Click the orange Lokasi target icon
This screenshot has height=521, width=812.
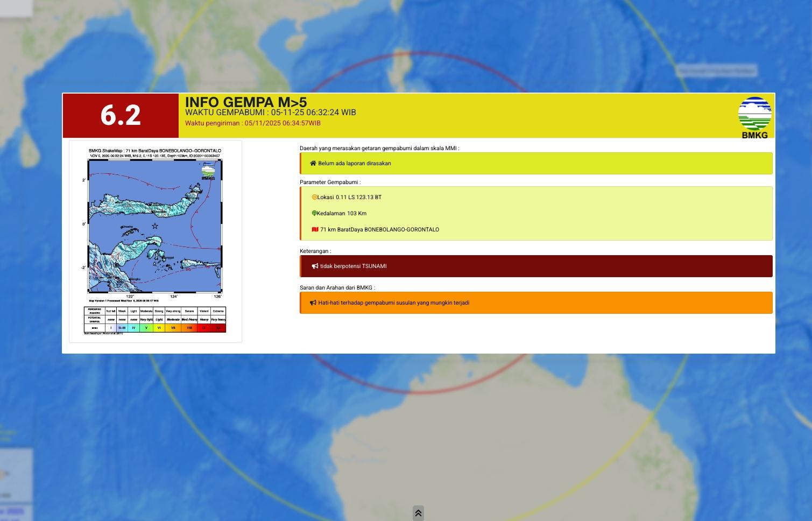click(x=315, y=197)
